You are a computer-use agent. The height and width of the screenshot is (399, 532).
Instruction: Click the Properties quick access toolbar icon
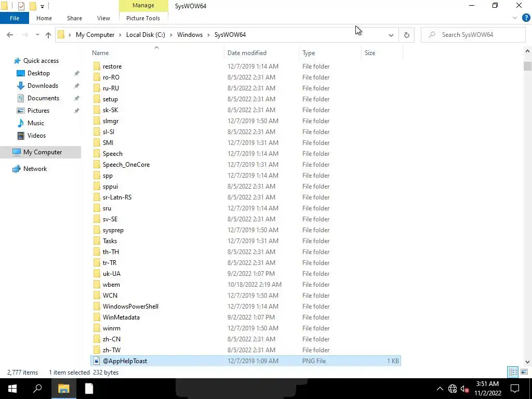point(21,6)
